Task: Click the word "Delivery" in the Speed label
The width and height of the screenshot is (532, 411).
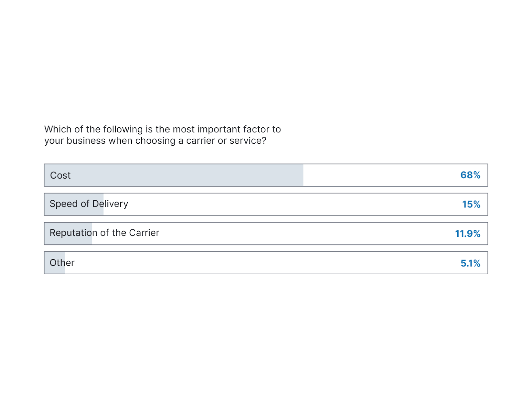Action: click(x=110, y=204)
